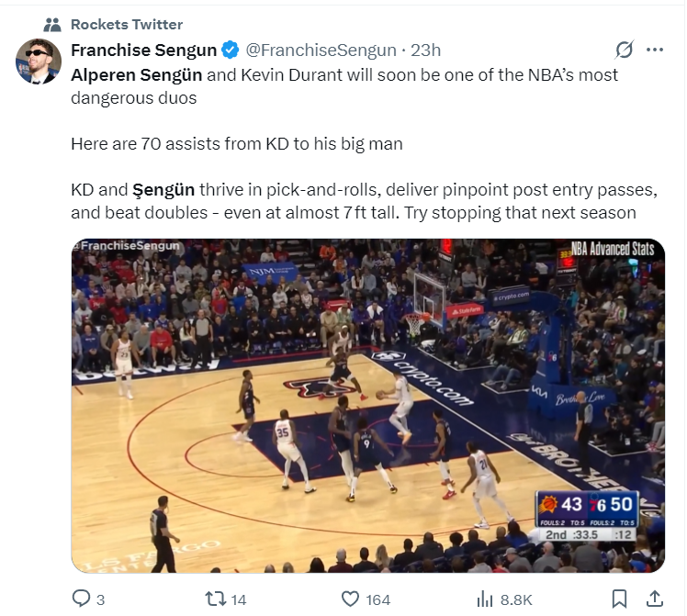Bookmark this post
Screen dimensions: 687x616
[x=620, y=599]
